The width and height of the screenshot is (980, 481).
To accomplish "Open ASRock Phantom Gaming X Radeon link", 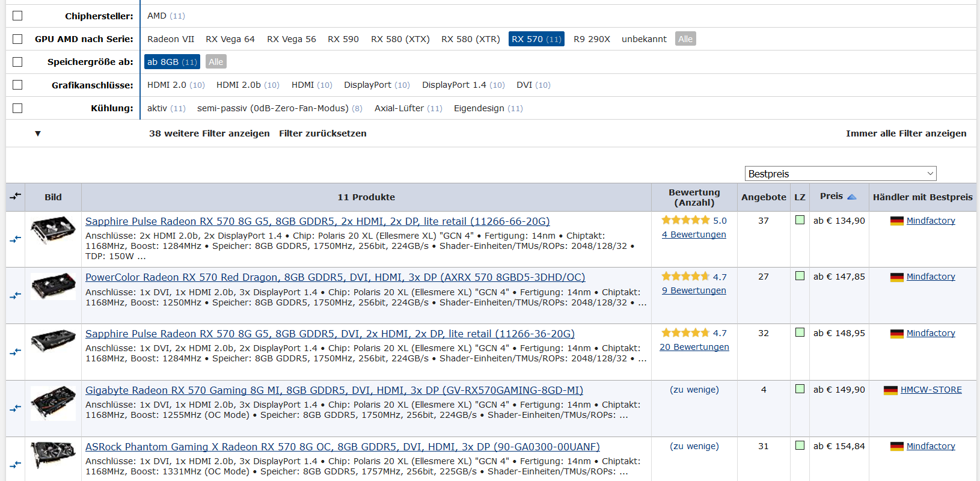I will pyautogui.click(x=343, y=447).
